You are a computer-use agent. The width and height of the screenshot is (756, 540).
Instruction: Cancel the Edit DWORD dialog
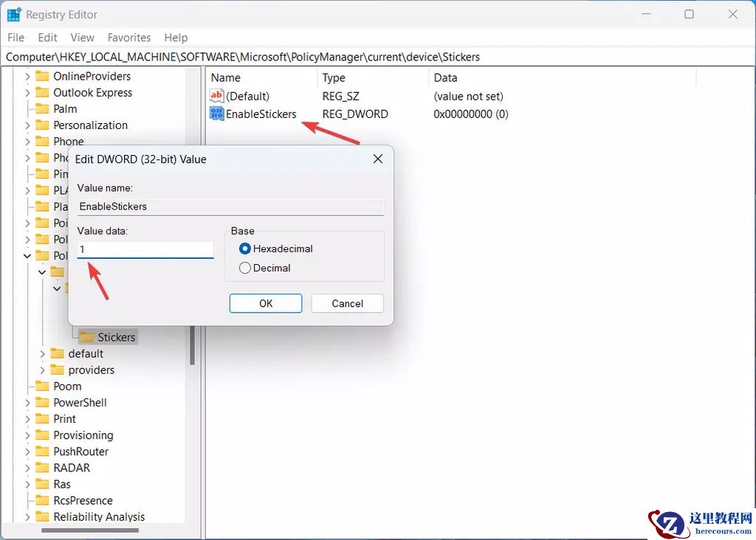click(347, 303)
